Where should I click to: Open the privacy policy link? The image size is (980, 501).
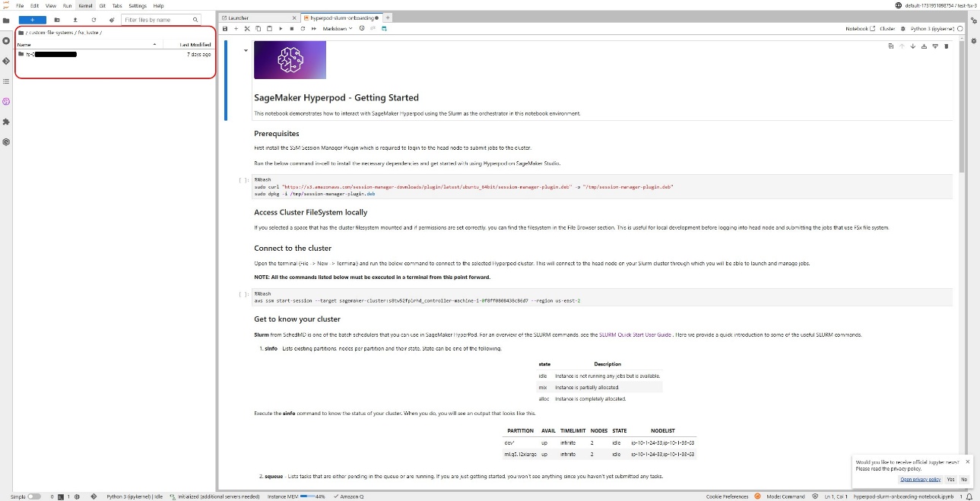[921, 480]
